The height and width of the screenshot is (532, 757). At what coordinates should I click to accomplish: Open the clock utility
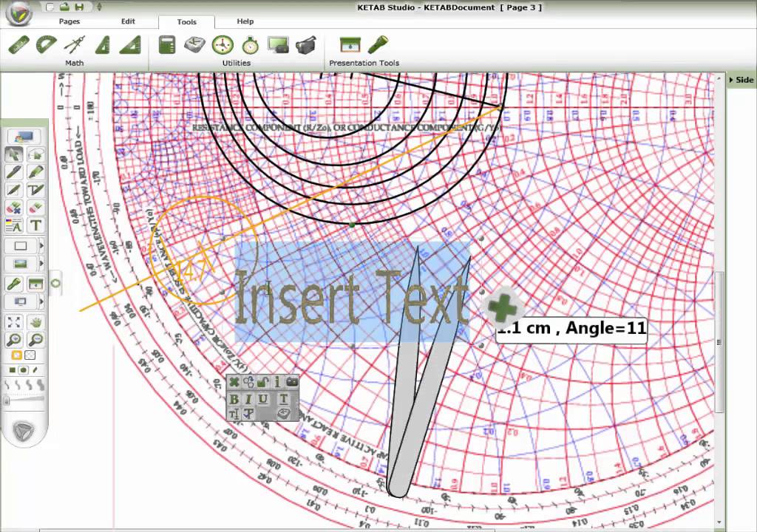(x=223, y=45)
